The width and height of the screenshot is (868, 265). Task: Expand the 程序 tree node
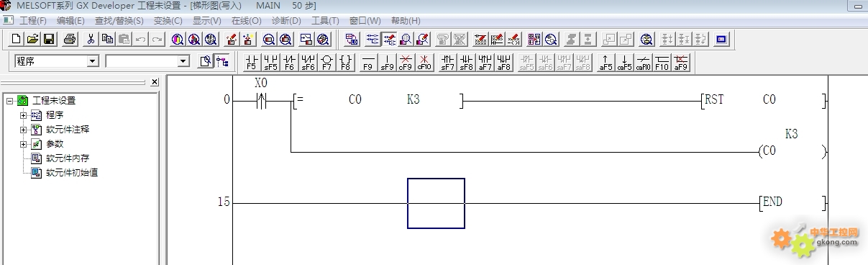click(23, 115)
